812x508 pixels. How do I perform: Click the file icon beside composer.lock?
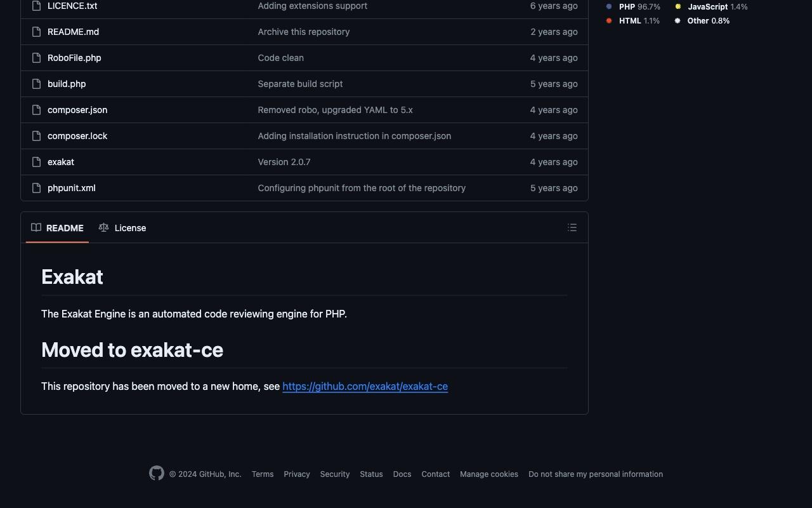point(37,136)
